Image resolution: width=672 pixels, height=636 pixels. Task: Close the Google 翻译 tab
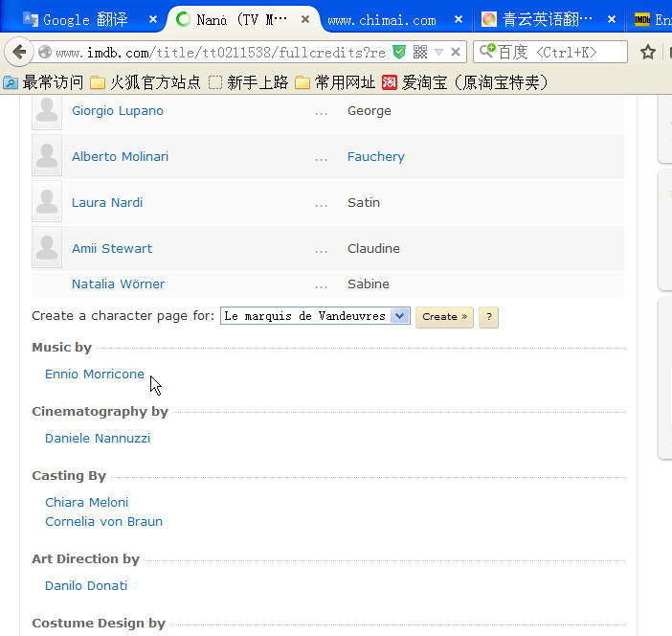[153, 19]
